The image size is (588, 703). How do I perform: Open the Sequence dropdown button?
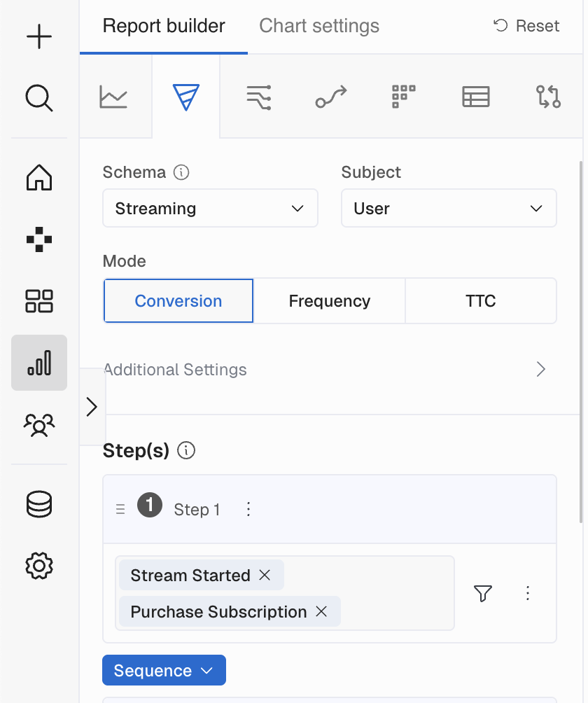(x=164, y=670)
